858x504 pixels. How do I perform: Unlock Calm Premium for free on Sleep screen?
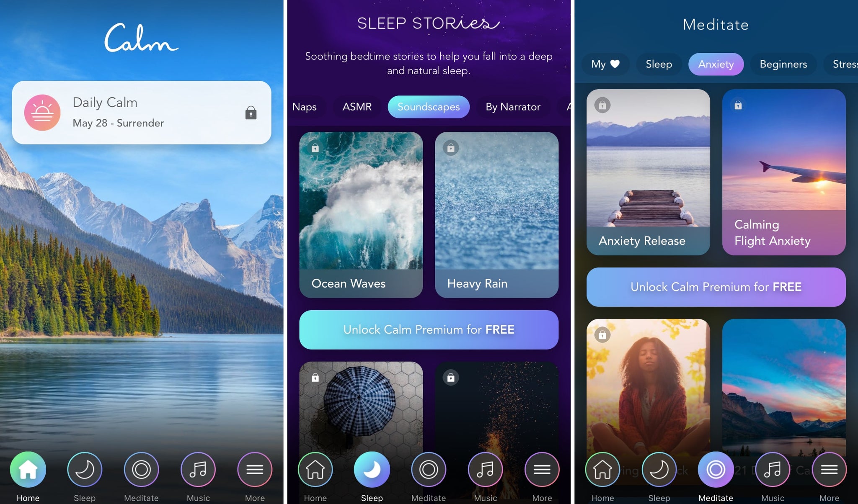click(x=429, y=329)
